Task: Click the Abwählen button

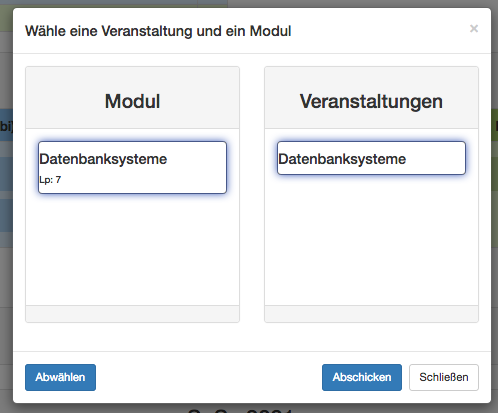Action: click(60, 377)
